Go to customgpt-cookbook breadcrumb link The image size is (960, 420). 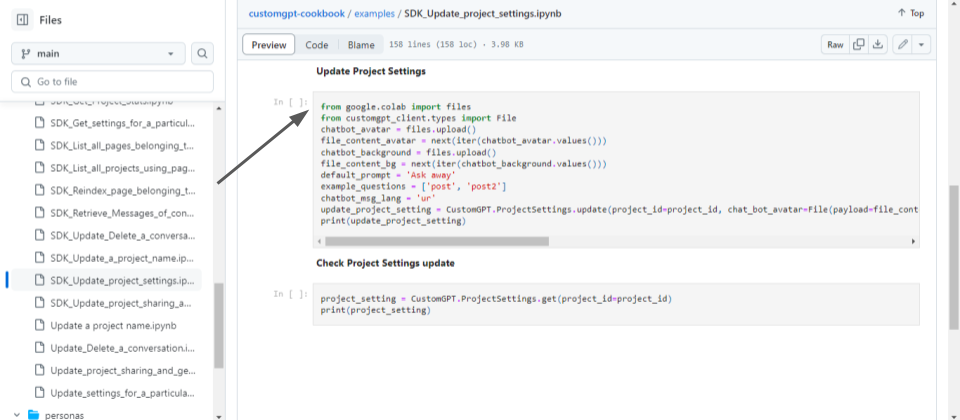point(296,13)
